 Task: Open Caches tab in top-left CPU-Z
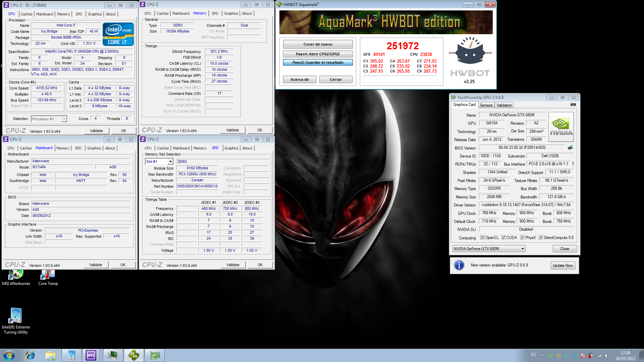coord(26,14)
